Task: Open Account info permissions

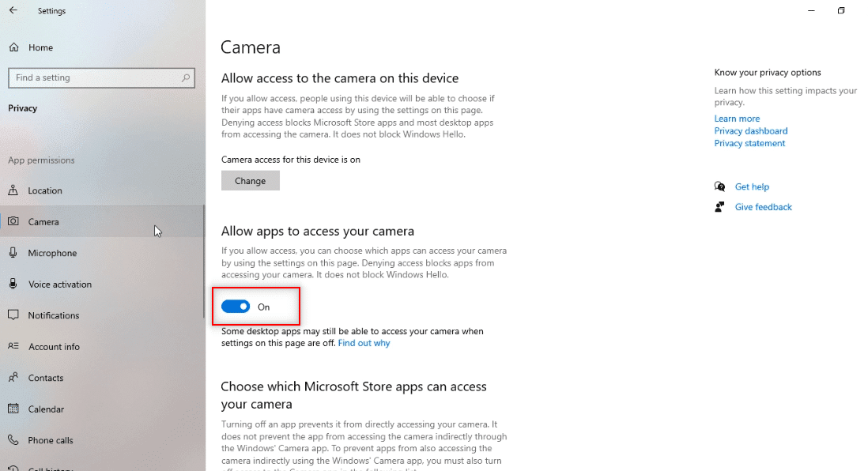Action: coord(54,346)
